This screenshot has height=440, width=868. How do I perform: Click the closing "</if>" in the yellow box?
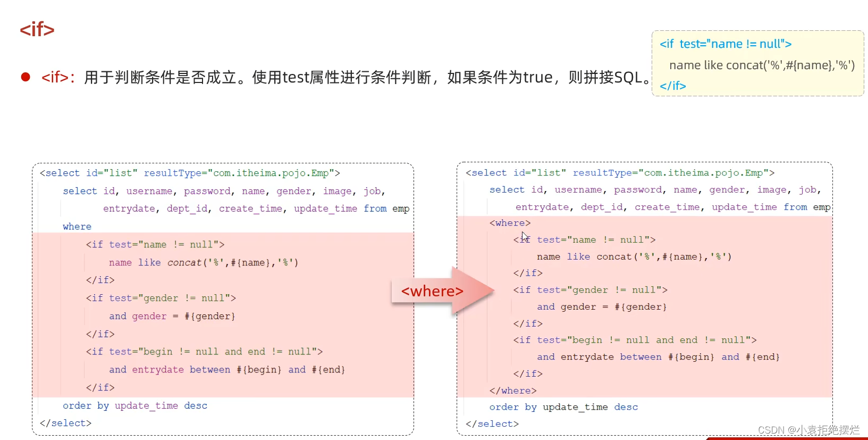pyautogui.click(x=673, y=86)
